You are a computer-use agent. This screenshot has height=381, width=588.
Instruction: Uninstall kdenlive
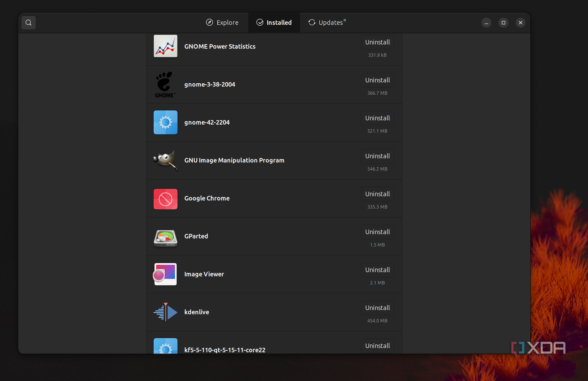coord(377,308)
